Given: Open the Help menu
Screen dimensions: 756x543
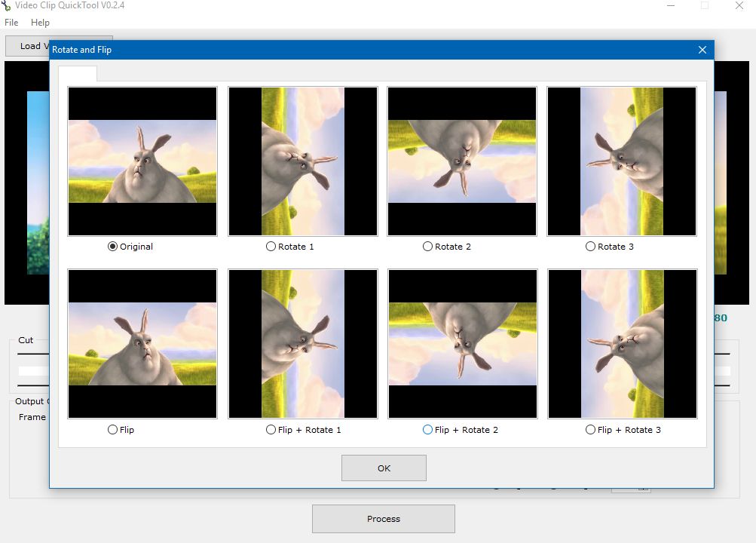Looking at the screenshot, I should click(40, 22).
